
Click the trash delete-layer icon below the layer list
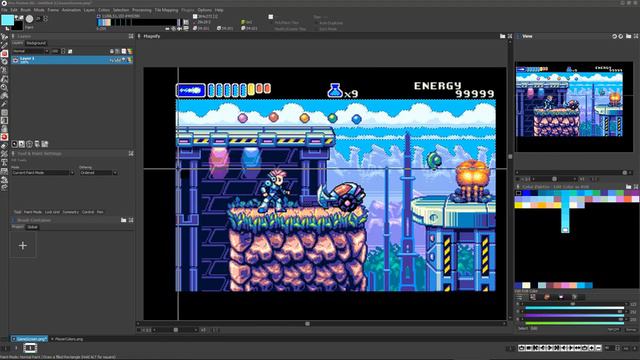tap(29, 144)
